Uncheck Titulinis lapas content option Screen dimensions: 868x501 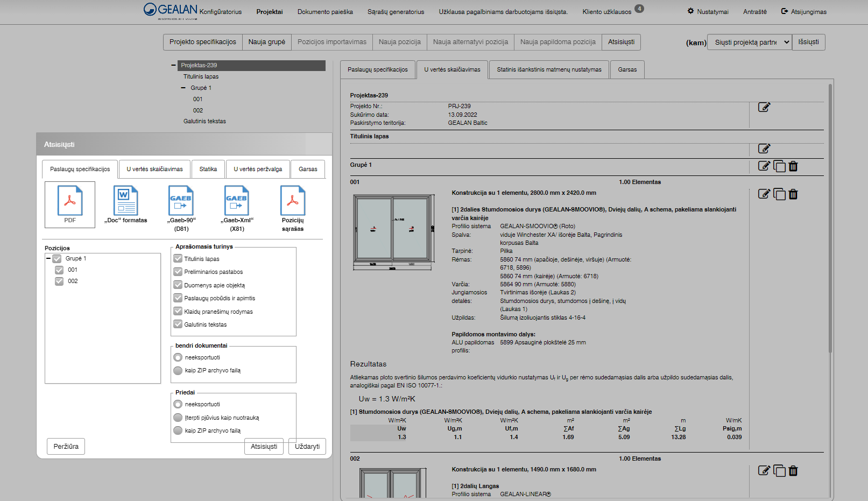[x=178, y=259]
